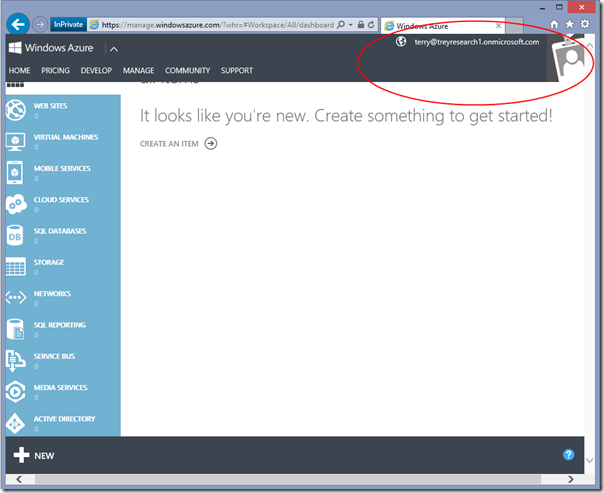This screenshot has width=604, height=493.
Task: Open the Service Bus icon
Action: [15, 361]
